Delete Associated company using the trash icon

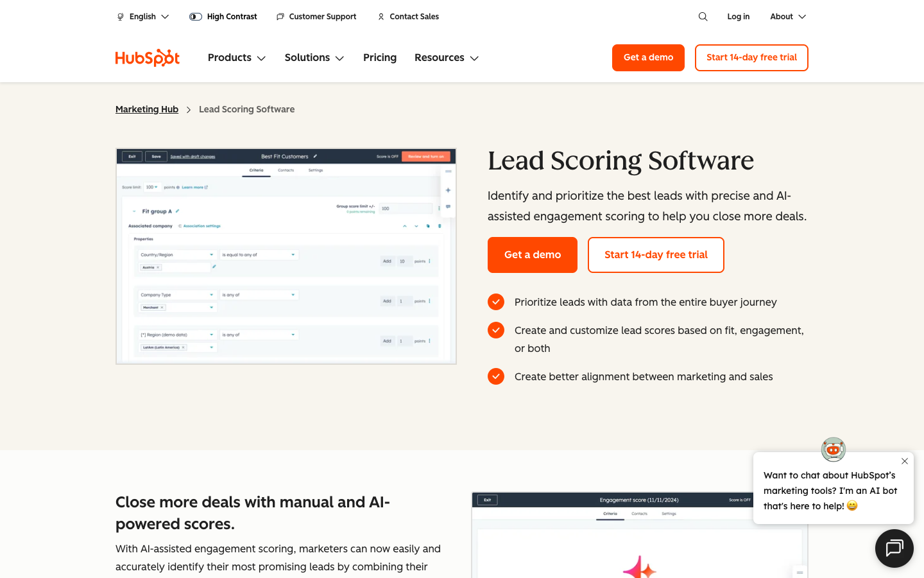coord(440,226)
